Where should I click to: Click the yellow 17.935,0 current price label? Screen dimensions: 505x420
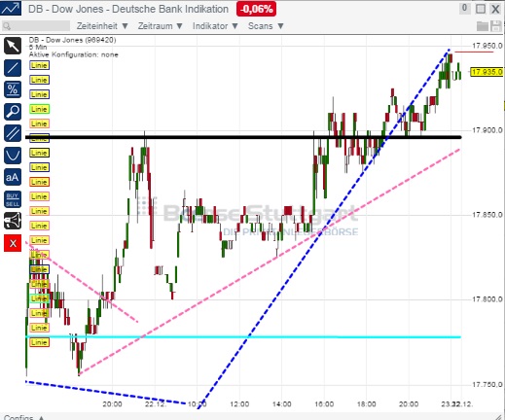pyautogui.click(x=487, y=72)
